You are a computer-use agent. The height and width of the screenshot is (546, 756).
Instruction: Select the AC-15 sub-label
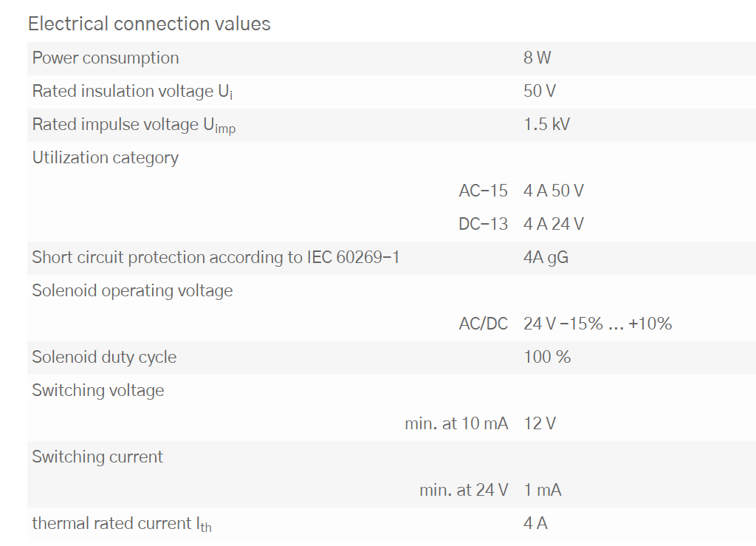tap(483, 191)
